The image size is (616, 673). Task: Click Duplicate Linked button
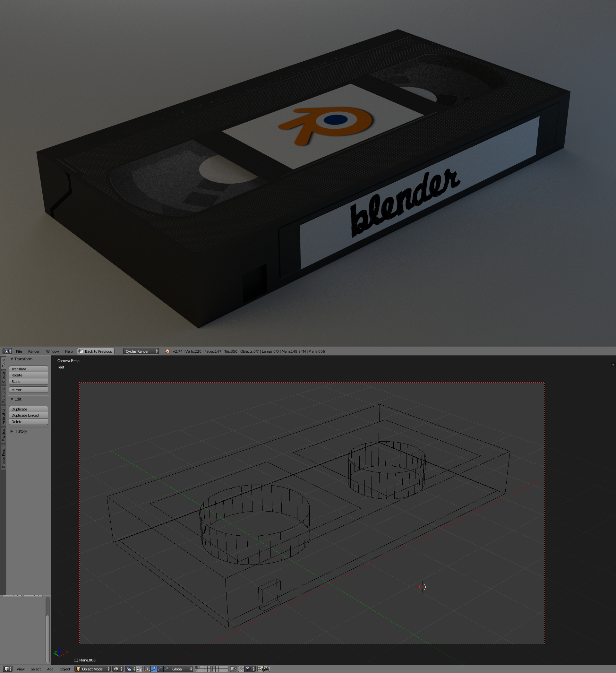[x=28, y=415]
